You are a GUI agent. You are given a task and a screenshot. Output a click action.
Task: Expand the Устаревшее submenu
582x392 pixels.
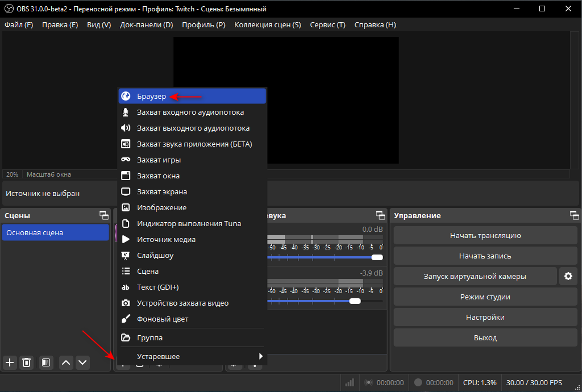click(192, 356)
